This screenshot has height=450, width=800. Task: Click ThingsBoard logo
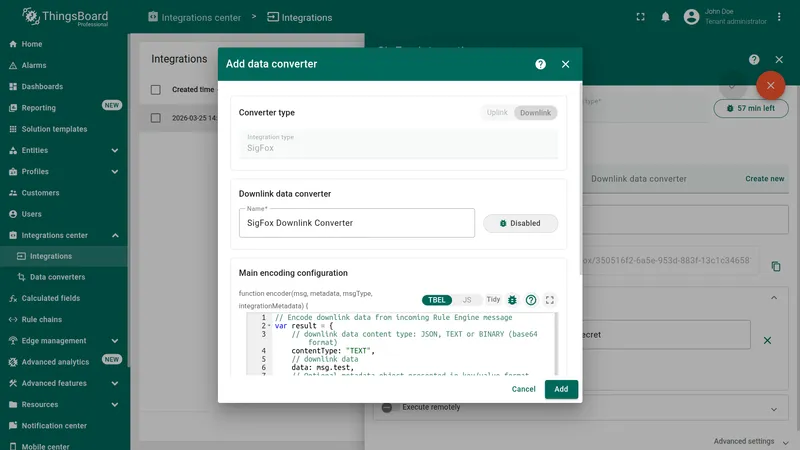click(65, 17)
